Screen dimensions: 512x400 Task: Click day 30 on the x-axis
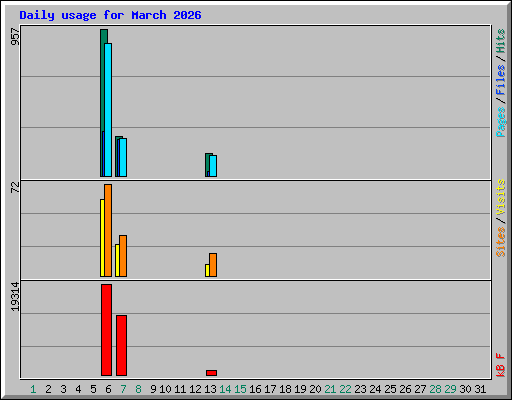tap(465, 389)
